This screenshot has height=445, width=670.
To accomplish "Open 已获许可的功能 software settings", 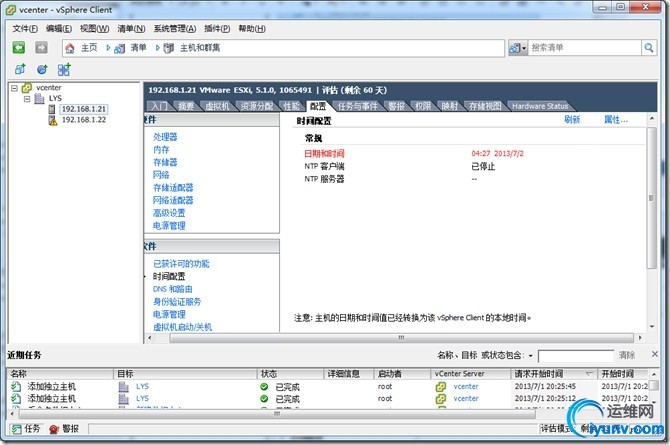I will [181, 264].
